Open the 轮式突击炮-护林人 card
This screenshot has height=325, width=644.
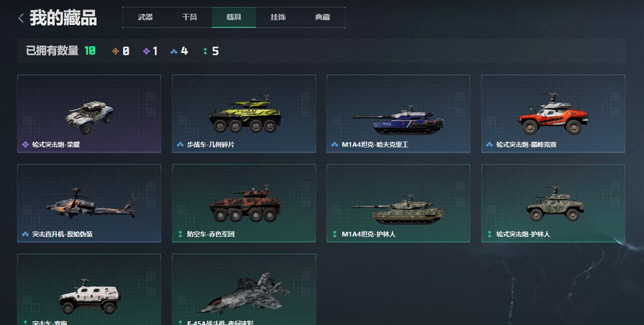tap(554, 203)
